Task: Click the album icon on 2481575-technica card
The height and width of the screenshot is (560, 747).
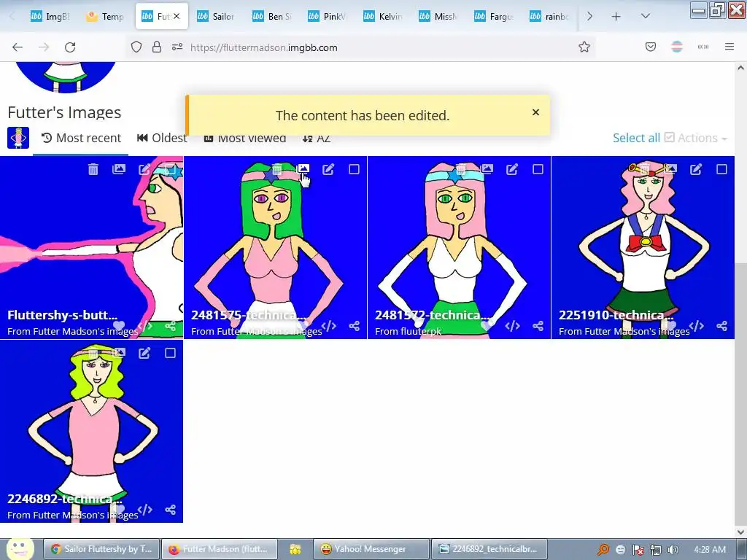Action: 303,169
